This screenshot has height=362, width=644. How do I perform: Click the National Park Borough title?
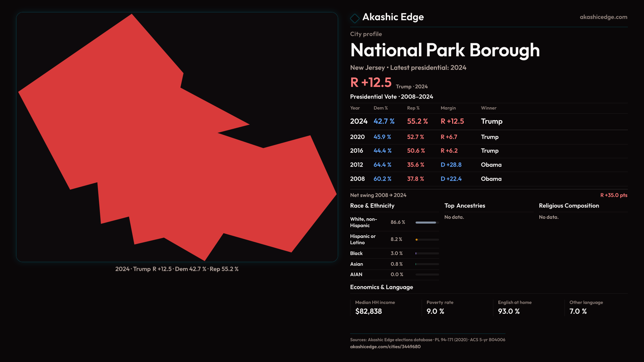coord(445,50)
